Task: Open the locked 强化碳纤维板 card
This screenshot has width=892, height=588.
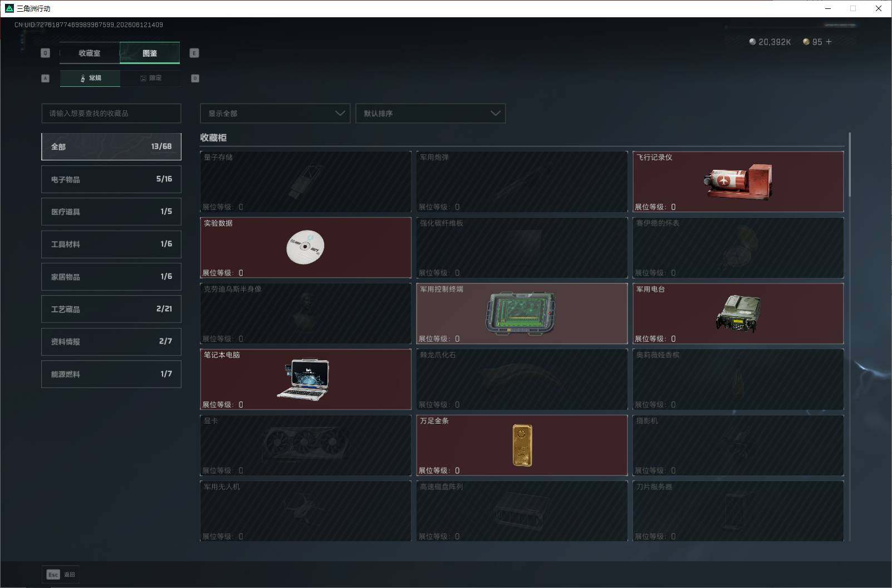Action: [522, 247]
